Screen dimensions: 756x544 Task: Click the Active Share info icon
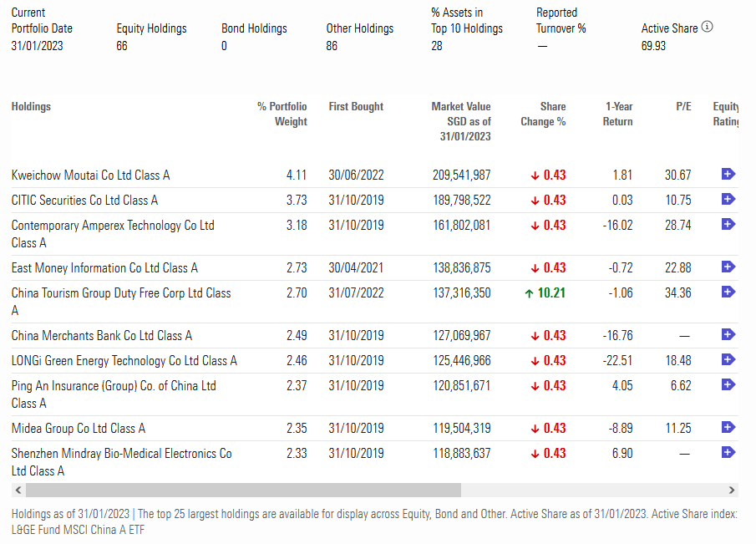click(x=708, y=28)
